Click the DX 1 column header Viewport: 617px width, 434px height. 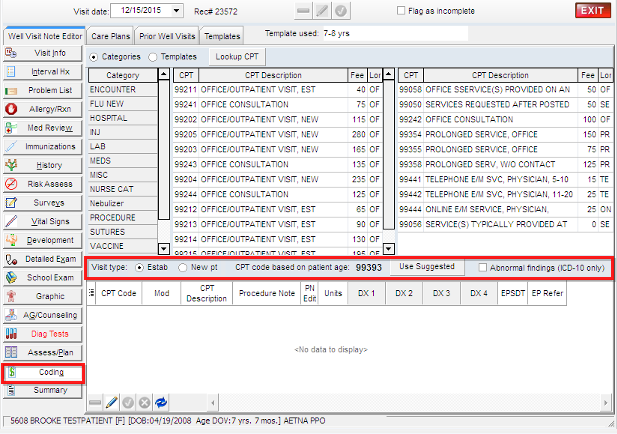click(x=366, y=293)
